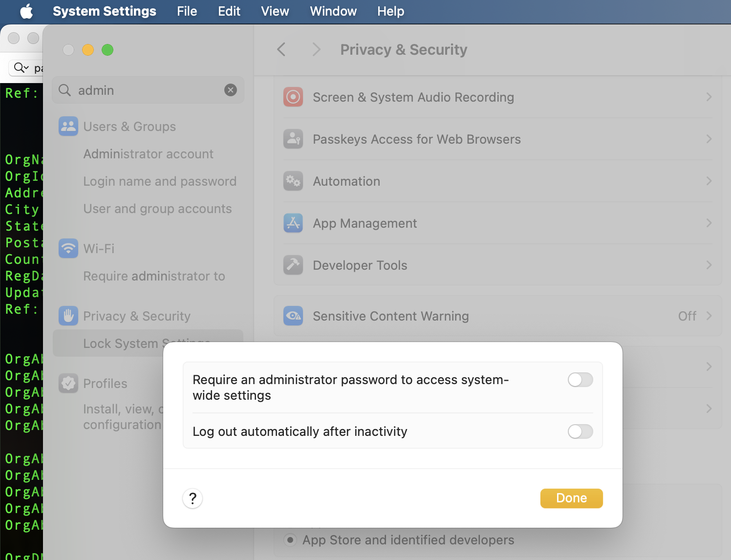Click the Wi-Fi icon in sidebar

click(x=68, y=248)
